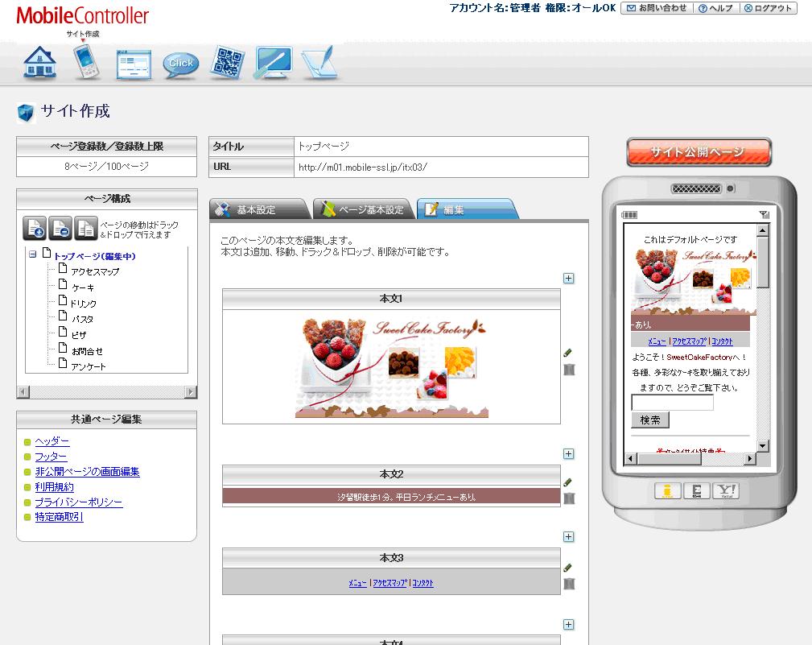Click phone preview scroll up arrow

tap(763, 230)
